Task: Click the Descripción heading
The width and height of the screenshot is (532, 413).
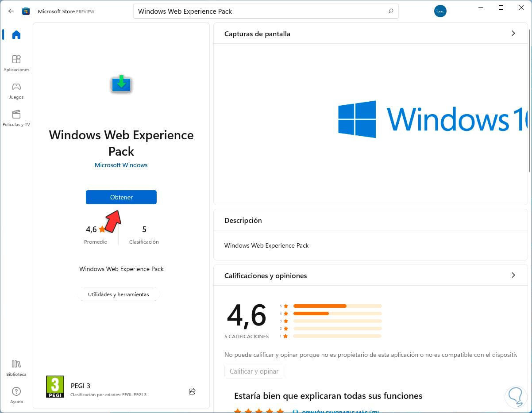Action: 243,220
